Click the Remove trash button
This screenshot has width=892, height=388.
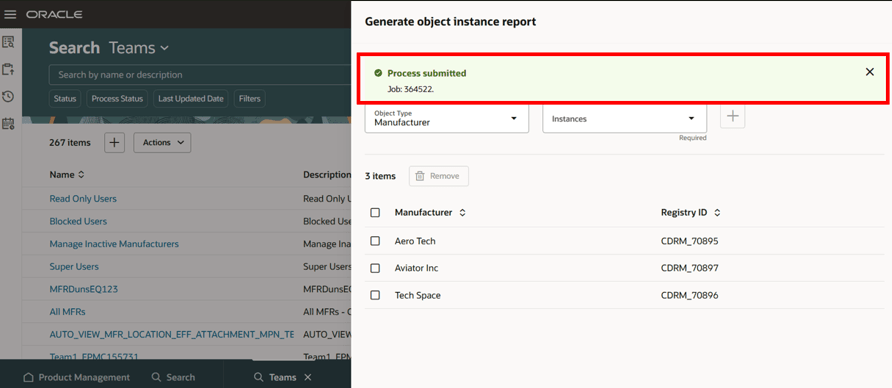(439, 176)
